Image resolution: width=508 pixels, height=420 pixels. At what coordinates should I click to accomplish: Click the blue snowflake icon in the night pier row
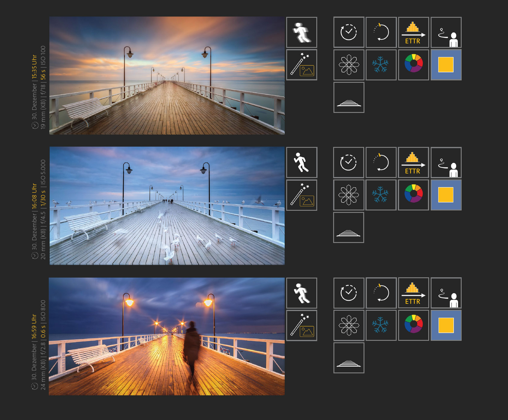coord(381,325)
